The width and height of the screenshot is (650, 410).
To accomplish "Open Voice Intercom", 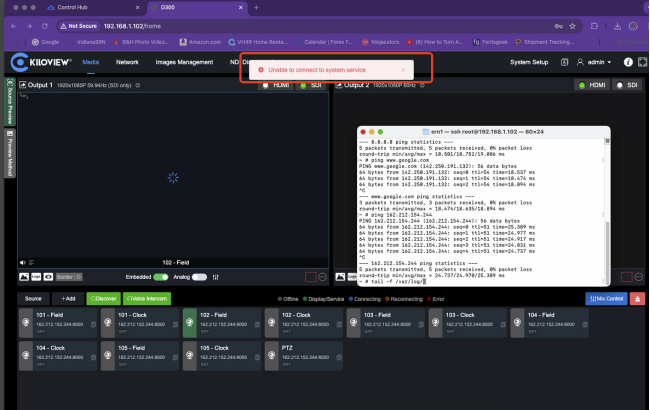I will click(x=147, y=298).
